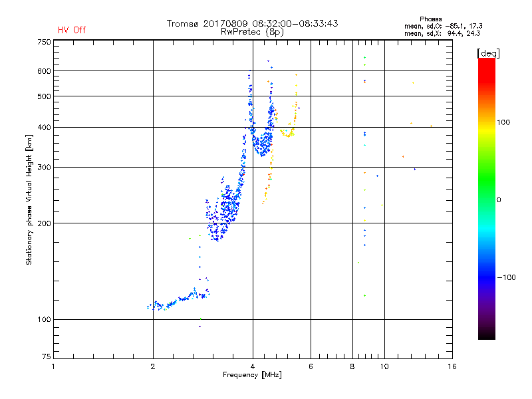Click the colorbar '0' tick label

499,200
